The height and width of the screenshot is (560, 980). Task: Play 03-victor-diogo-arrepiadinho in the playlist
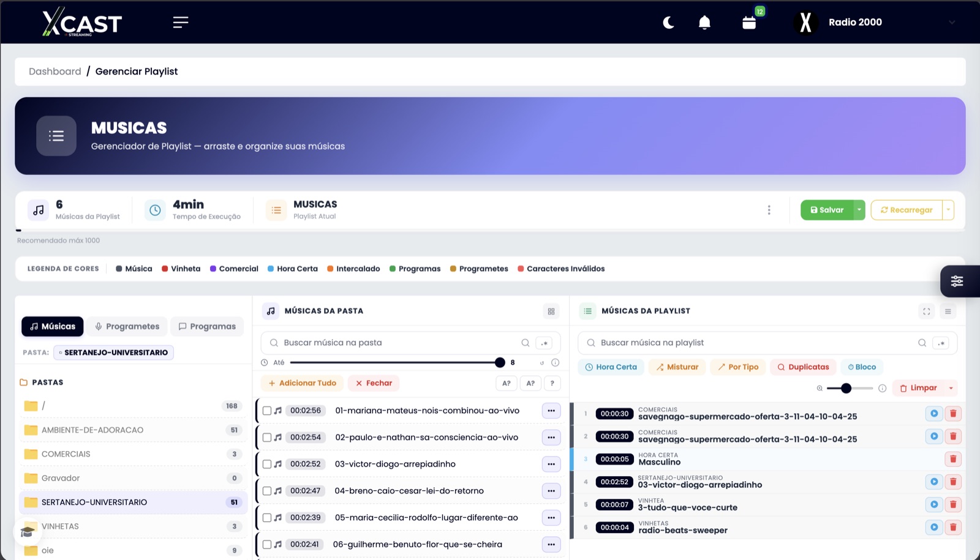click(934, 482)
